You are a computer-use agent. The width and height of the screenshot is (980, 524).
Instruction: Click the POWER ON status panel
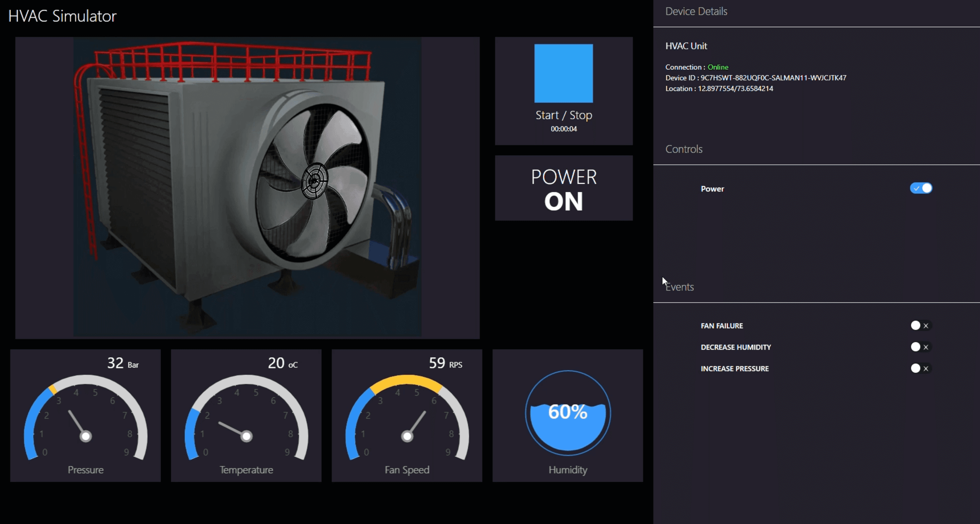click(x=563, y=189)
